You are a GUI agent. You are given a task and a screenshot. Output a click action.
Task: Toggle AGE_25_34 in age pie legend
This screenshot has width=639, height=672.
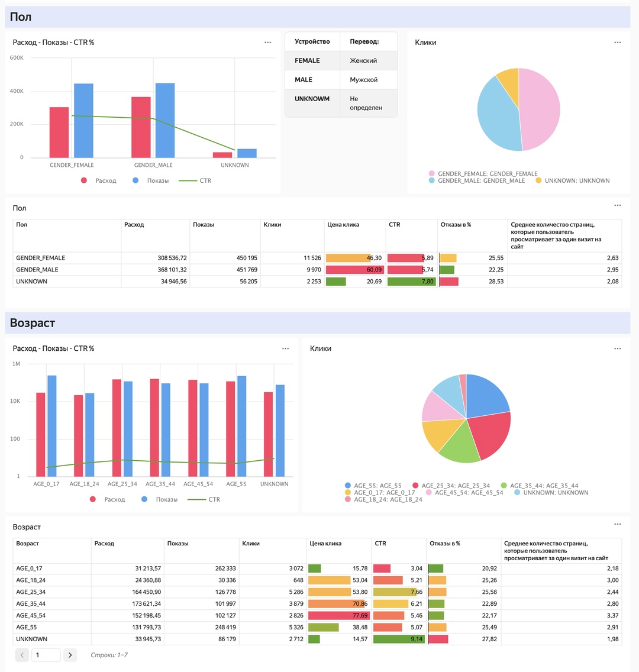pyautogui.click(x=451, y=486)
